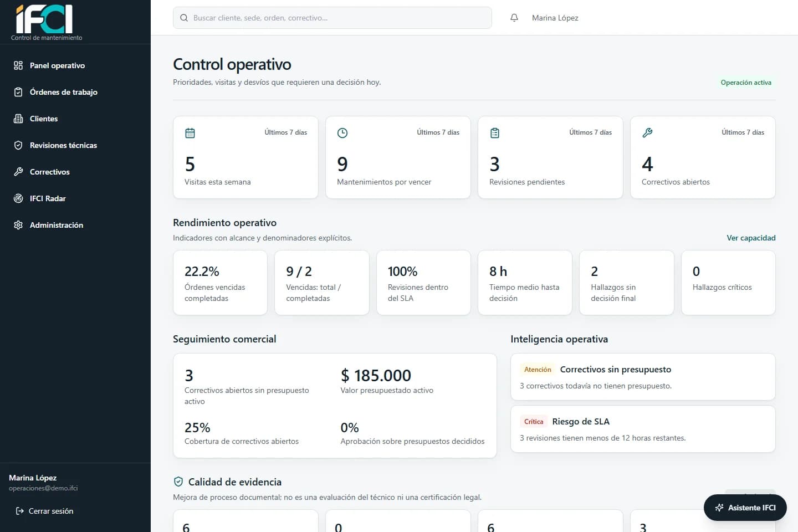Click the calendar icon on Visitas card
The width and height of the screenshot is (798, 532).
tap(190, 133)
